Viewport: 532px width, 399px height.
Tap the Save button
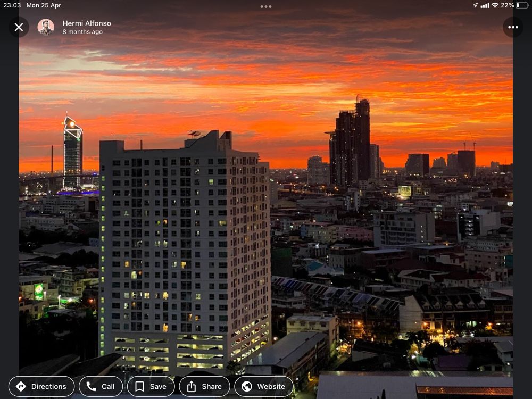(x=151, y=386)
